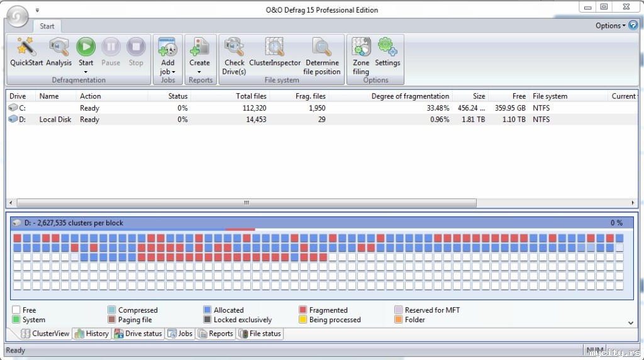Start defragmentation with the green Start icon
644x360 pixels.
coord(86,47)
